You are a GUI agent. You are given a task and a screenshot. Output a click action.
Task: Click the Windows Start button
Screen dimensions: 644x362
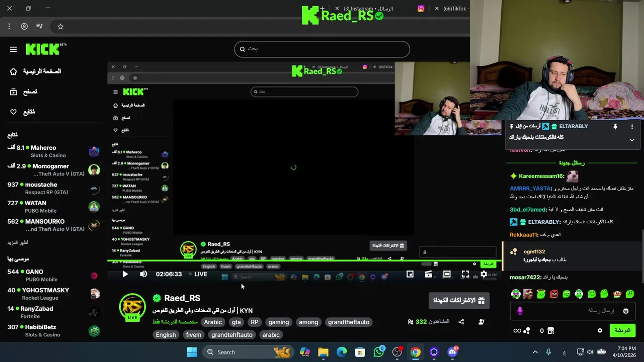pyautogui.click(x=192, y=352)
